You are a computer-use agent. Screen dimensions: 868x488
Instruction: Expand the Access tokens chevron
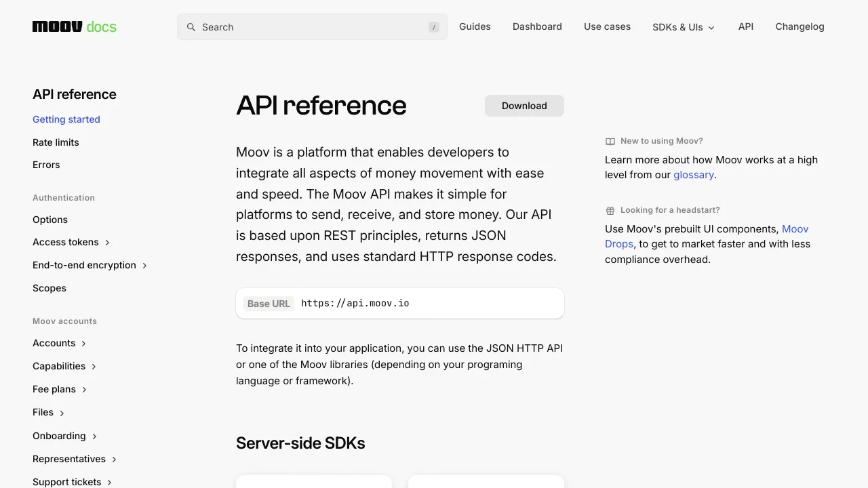coord(108,243)
